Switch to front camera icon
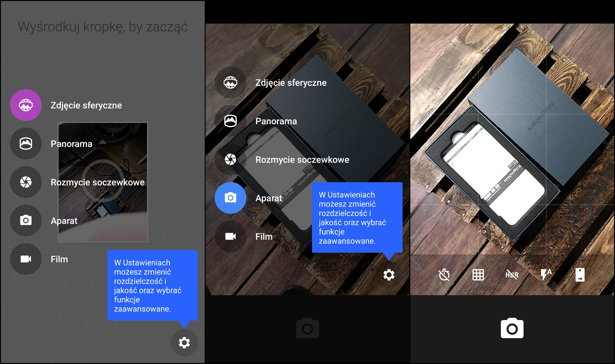615x364 pixels. (x=580, y=275)
